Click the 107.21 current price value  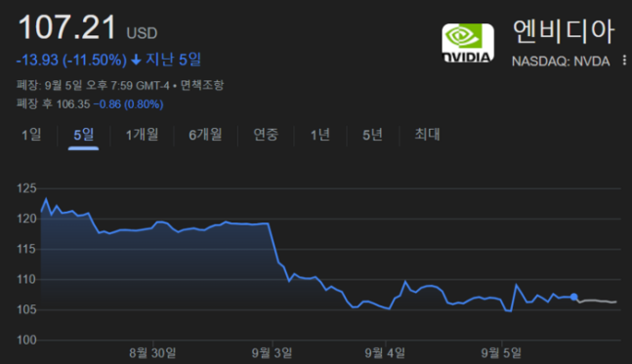coord(67,27)
